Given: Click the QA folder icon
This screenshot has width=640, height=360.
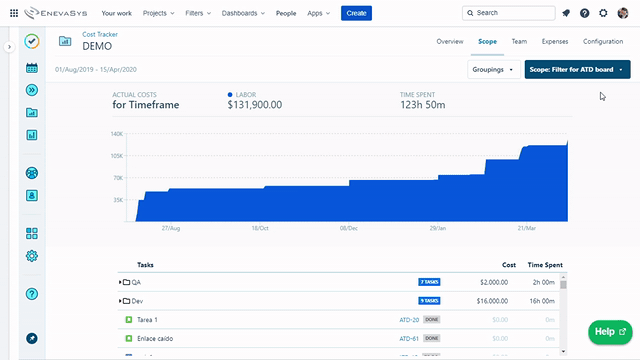Looking at the screenshot, I should pos(127,282).
